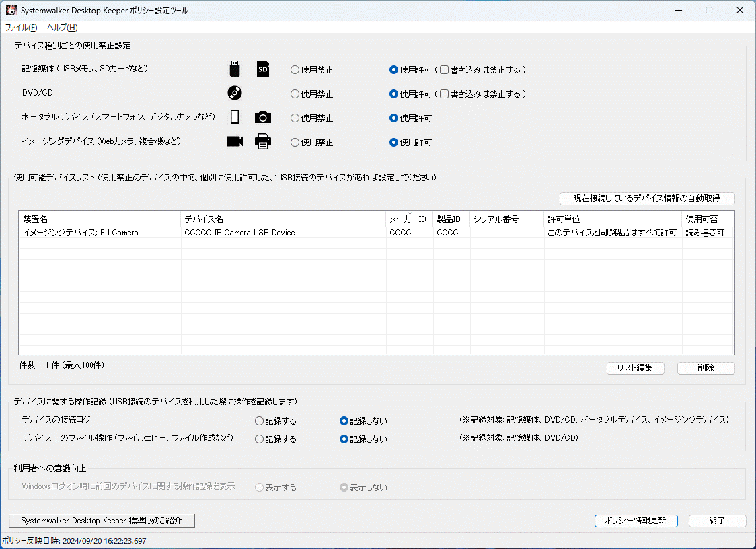Screen dimensions: 756x549
Task: Click ポリシー反映日時 status bar text
Action: 74,542
